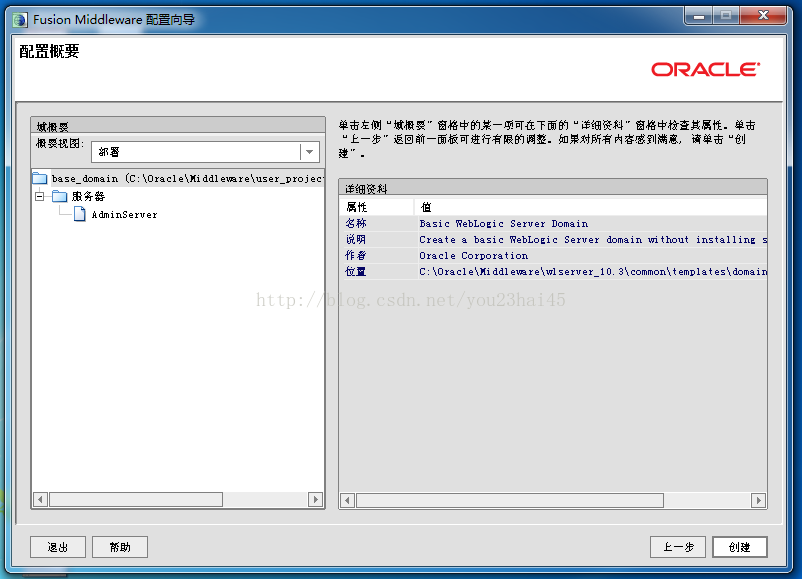Click the 部署 combo box field
This screenshot has height=579, width=802.
pos(206,152)
